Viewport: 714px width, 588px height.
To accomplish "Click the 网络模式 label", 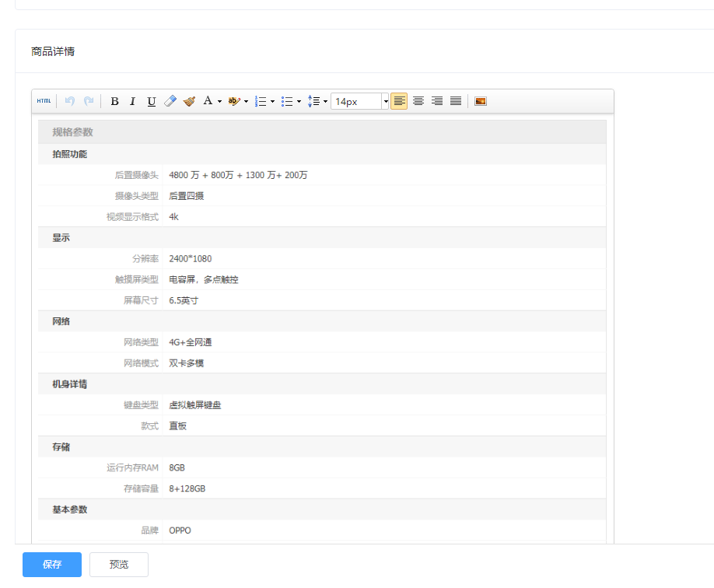I will pyautogui.click(x=141, y=363).
